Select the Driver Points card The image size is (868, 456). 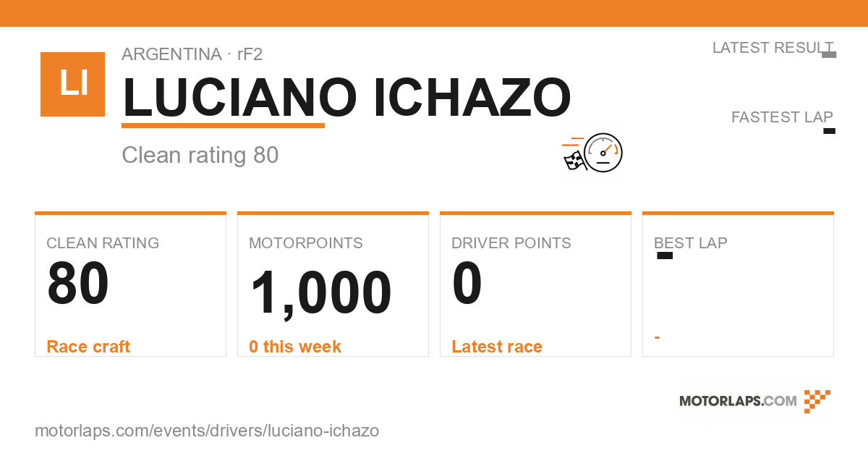[535, 284]
